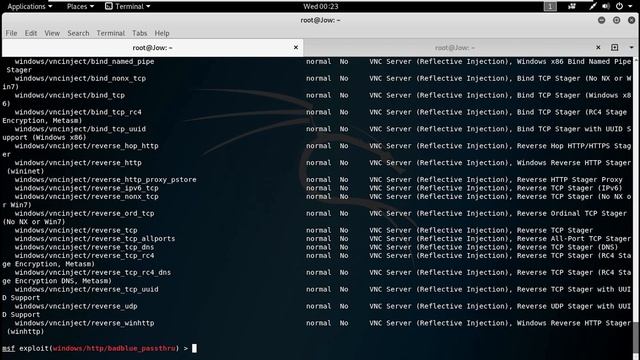The height and width of the screenshot is (360, 640).
Task: Open the clock showing Wed 00:23
Action: 320,6
